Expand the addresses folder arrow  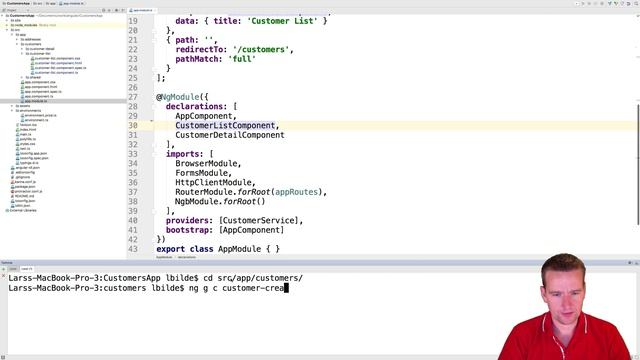[x=17, y=40]
